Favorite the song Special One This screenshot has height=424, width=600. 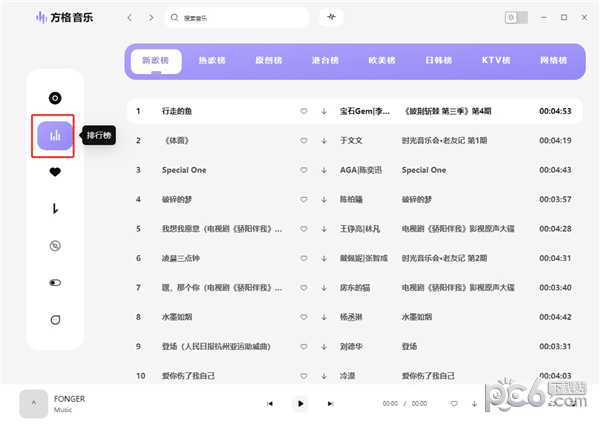pos(303,170)
